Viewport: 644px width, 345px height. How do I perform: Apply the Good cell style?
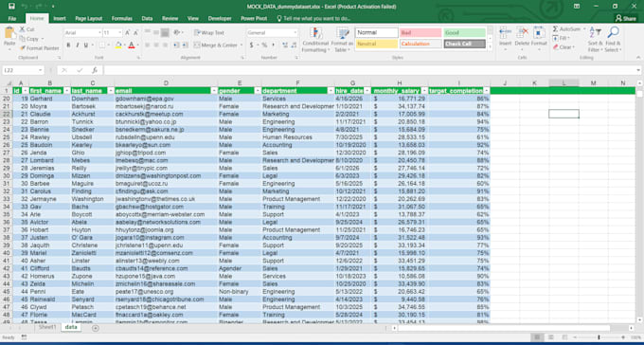pyautogui.click(x=464, y=32)
